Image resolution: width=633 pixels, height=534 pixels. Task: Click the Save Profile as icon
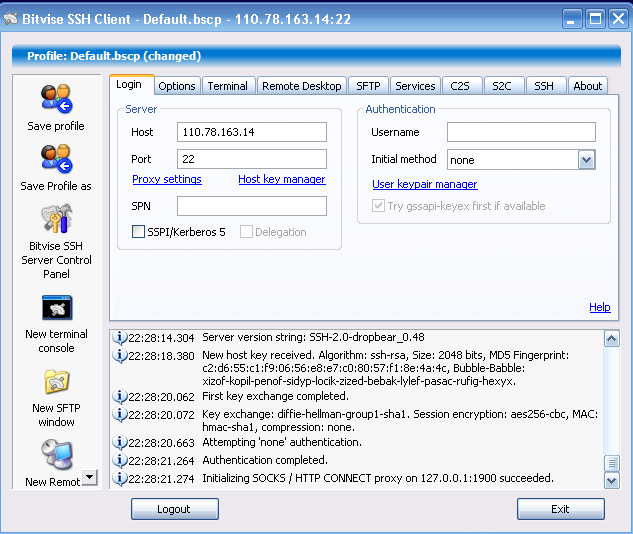56,159
